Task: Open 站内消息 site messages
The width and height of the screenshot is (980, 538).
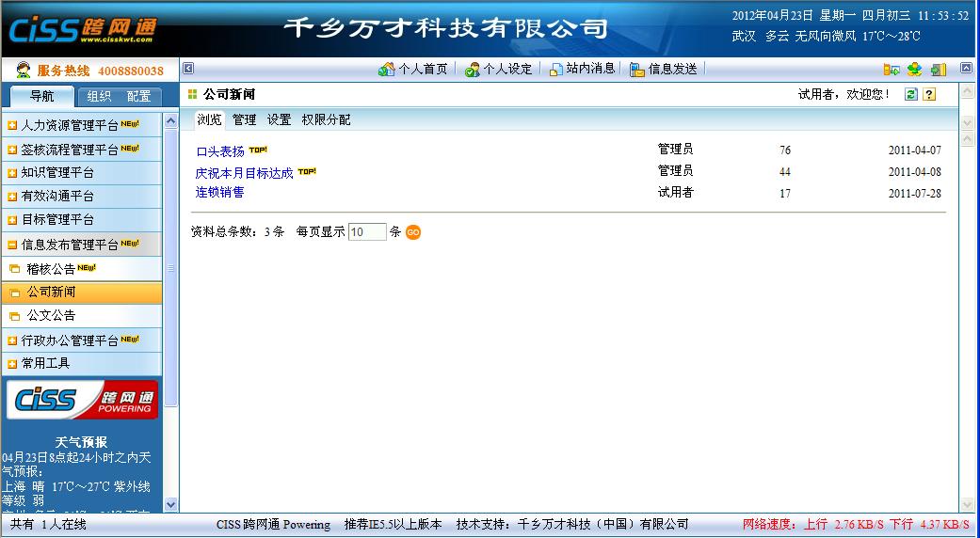Action: coord(582,70)
